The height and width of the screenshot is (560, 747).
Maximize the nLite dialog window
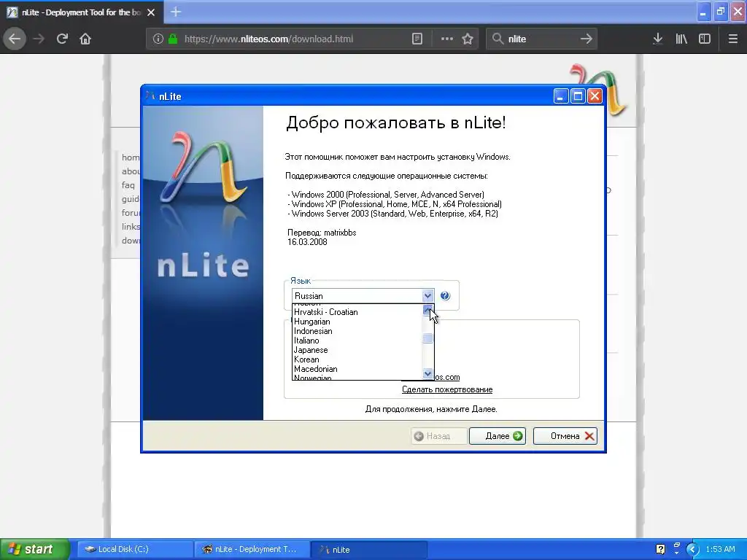tap(578, 96)
